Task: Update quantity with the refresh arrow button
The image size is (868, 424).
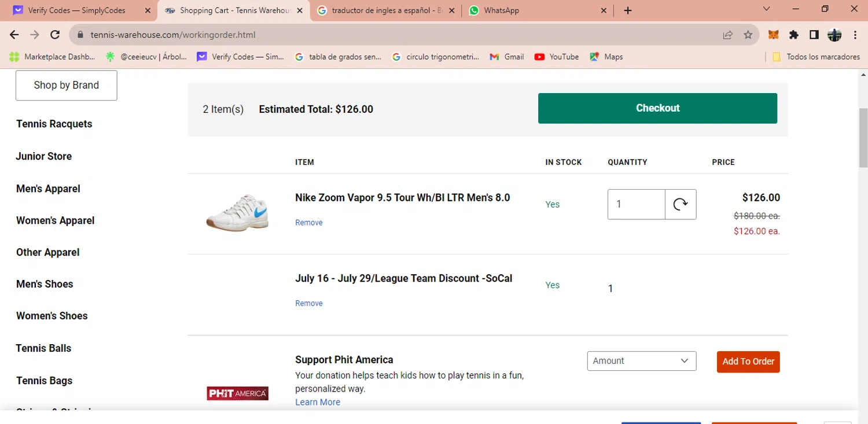Action: 681,204
